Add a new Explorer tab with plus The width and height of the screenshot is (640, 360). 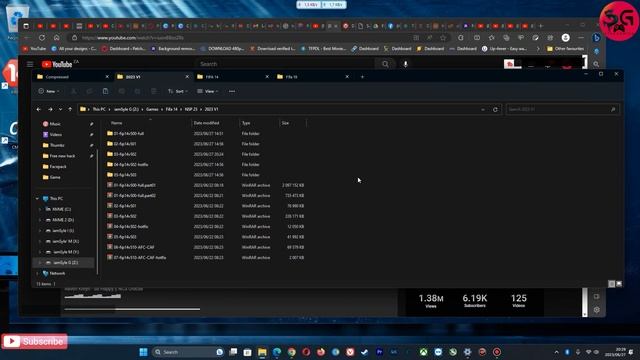(x=362, y=77)
